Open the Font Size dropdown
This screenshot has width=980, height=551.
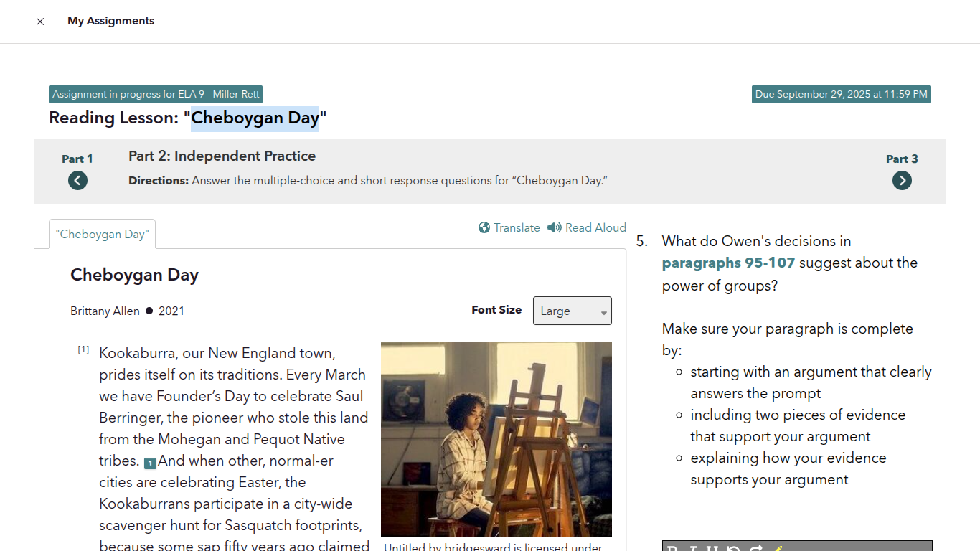pos(572,311)
